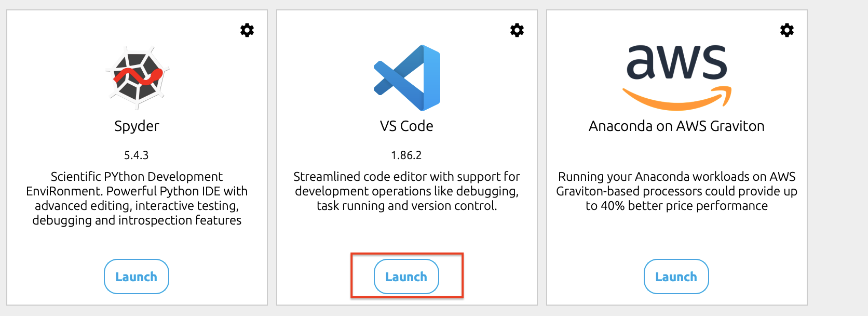Click Spyder version number 5.4.3

point(137,155)
